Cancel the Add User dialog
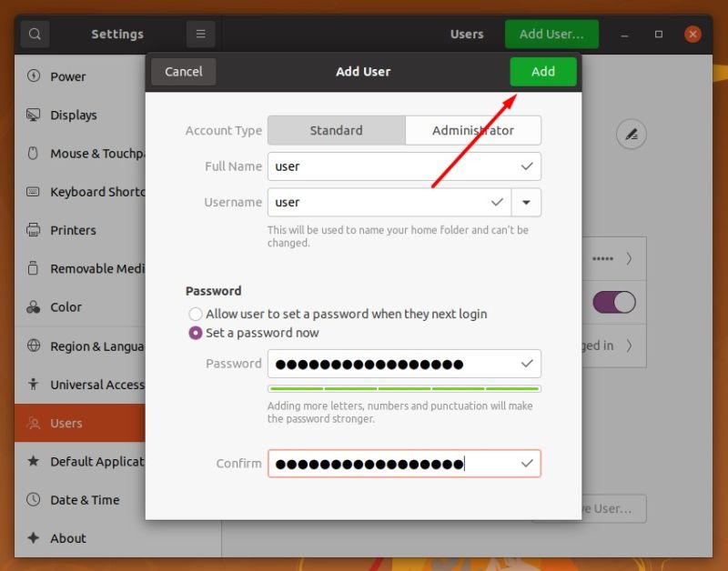The width and height of the screenshot is (728, 571). pos(182,71)
